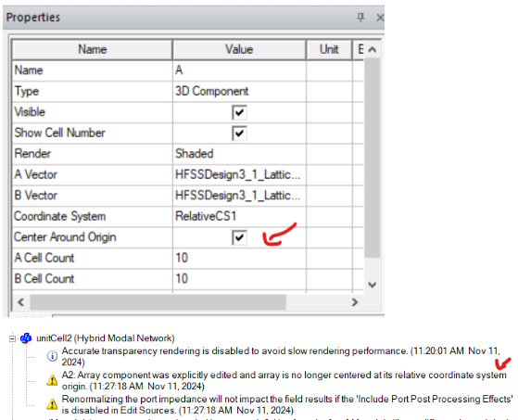Click the Properties panel title

coord(33,18)
